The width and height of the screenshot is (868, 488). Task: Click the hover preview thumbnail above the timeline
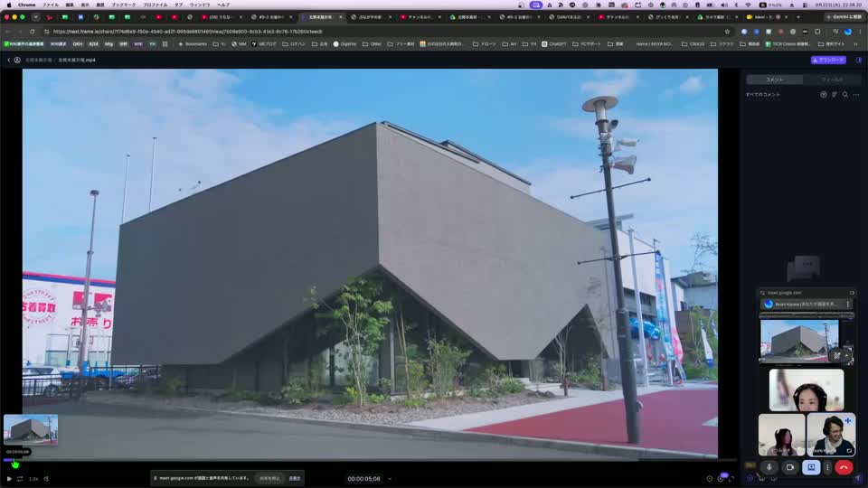[31, 430]
